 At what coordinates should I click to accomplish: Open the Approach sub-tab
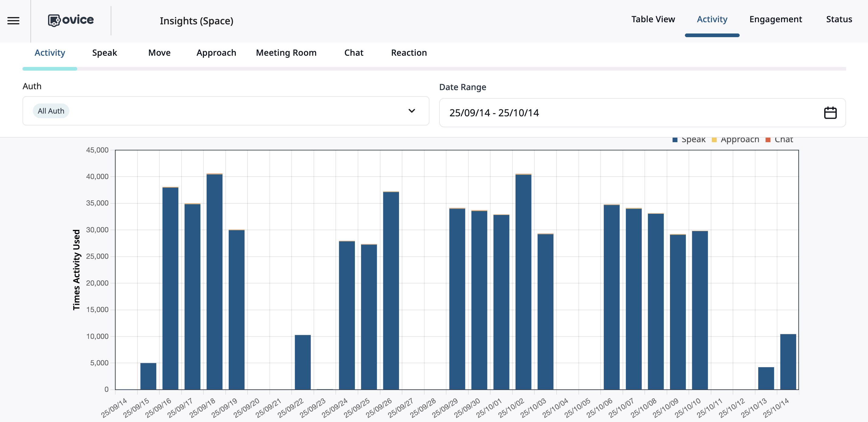tap(216, 53)
